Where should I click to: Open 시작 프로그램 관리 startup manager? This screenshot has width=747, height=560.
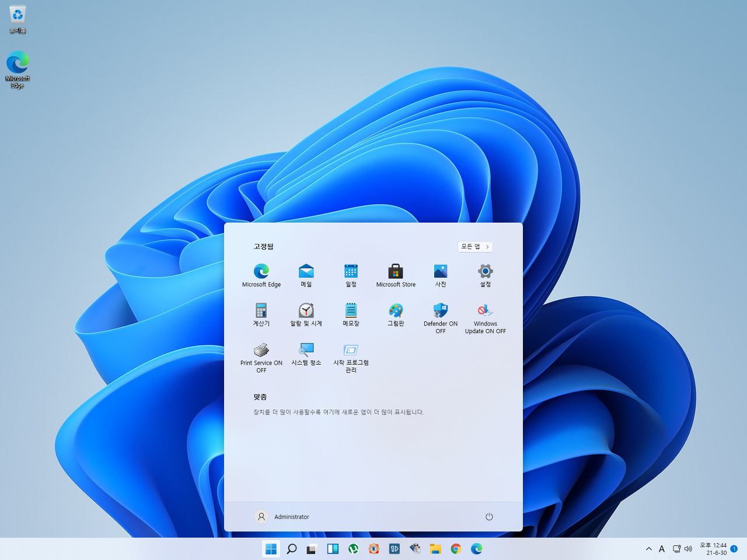[351, 358]
